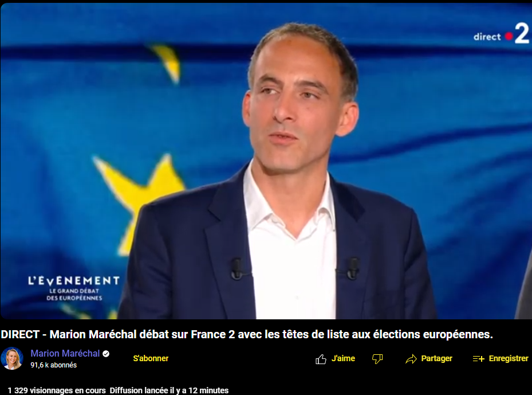Click the video title starting with DIRECT
The image size is (532, 395).
(x=247, y=335)
